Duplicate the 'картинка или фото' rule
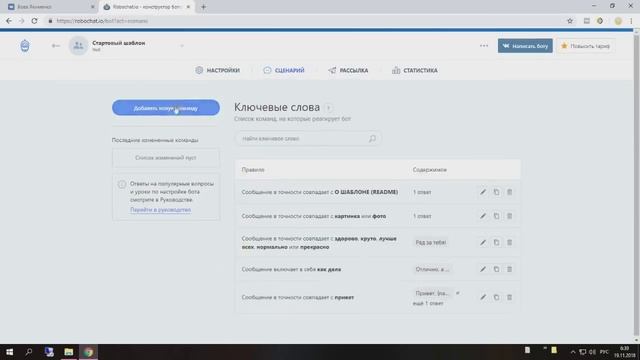Screen dimensions: 640x360 coord(496,216)
